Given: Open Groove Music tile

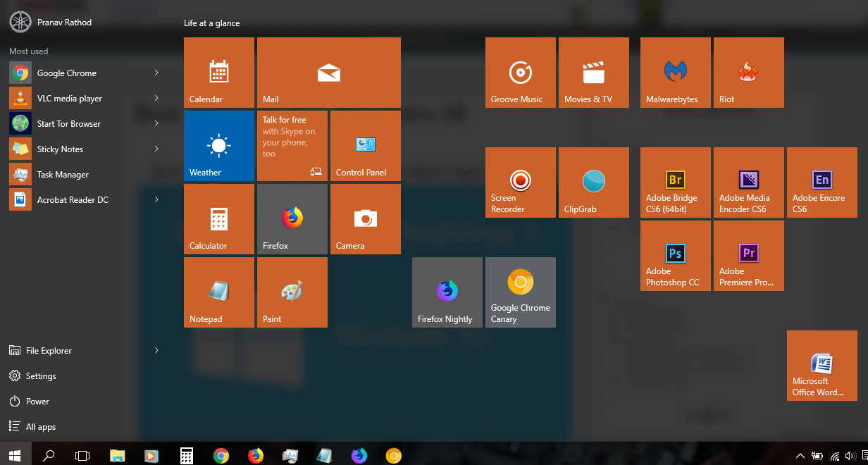Looking at the screenshot, I should point(521,73).
